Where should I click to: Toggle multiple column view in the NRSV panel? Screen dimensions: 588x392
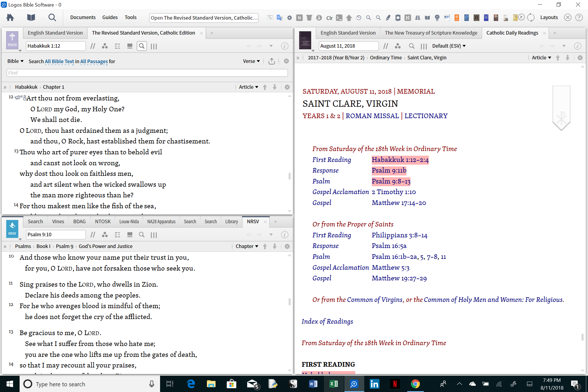(x=154, y=235)
